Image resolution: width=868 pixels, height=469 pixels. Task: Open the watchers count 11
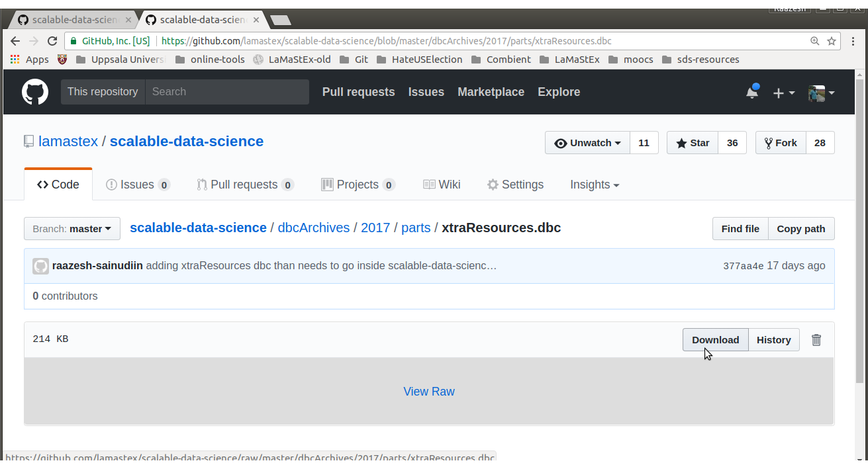[644, 143]
